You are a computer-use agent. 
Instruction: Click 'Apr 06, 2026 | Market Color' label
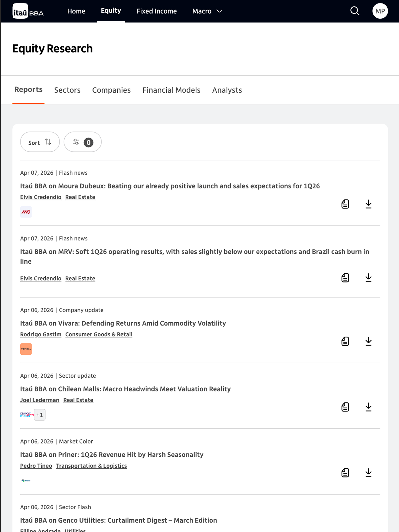[x=56, y=441]
